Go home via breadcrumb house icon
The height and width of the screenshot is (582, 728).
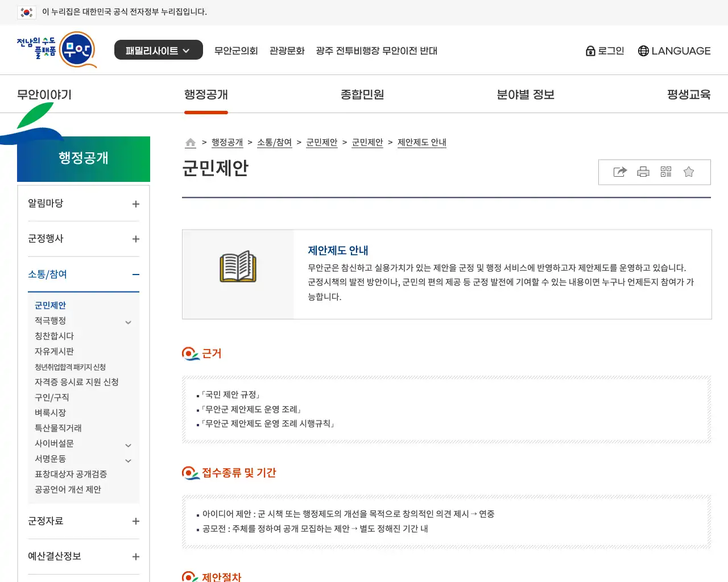click(191, 143)
